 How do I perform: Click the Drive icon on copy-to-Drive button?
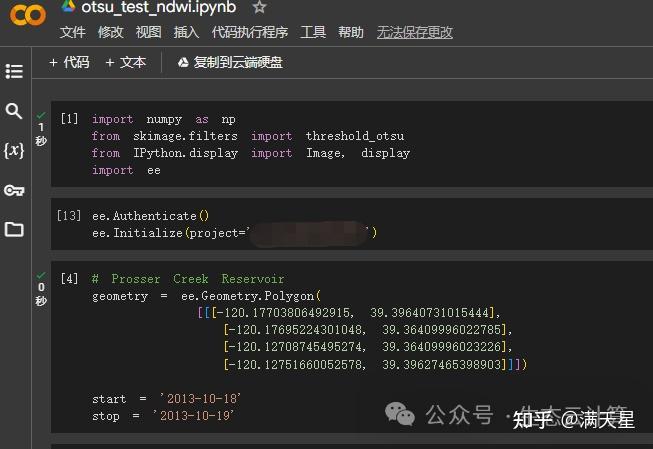tap(183, 63)
